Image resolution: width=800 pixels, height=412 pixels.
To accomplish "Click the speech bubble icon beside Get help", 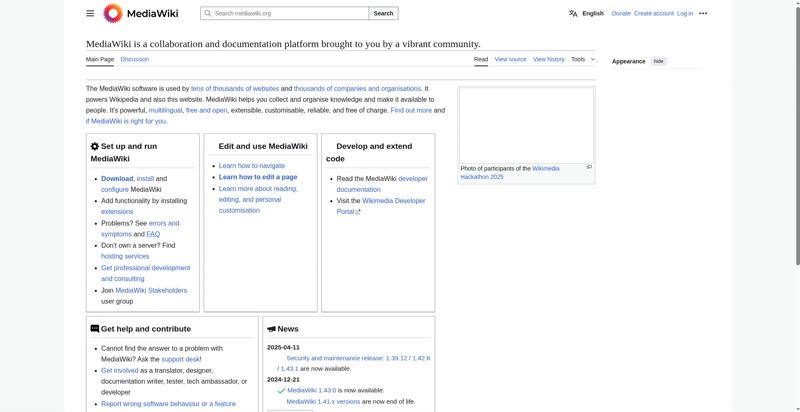I will click(95, 329).
